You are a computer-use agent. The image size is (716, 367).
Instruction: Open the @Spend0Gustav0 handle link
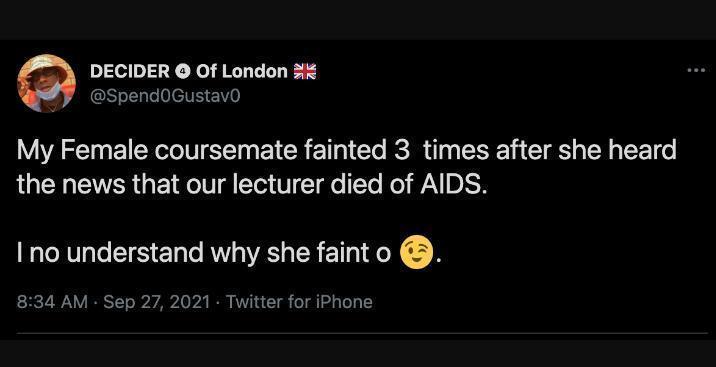(165, 96)
